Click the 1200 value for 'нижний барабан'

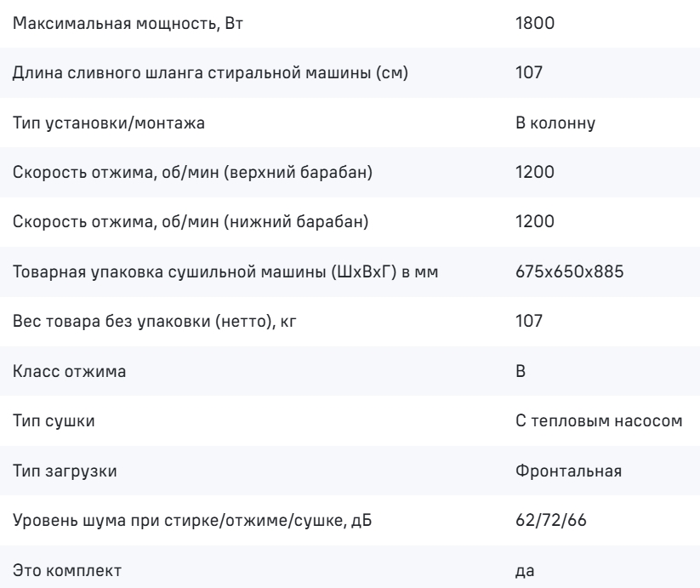coord(535,223)
